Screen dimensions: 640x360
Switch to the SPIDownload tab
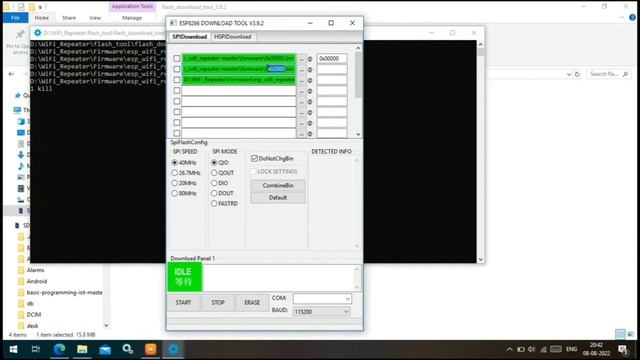coord(190,37)
